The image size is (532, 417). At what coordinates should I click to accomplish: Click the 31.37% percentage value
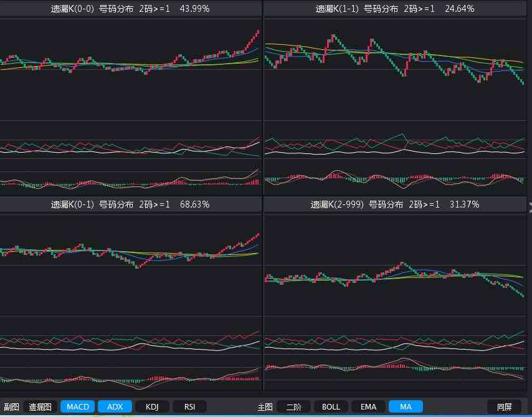[x=464, y=204]
